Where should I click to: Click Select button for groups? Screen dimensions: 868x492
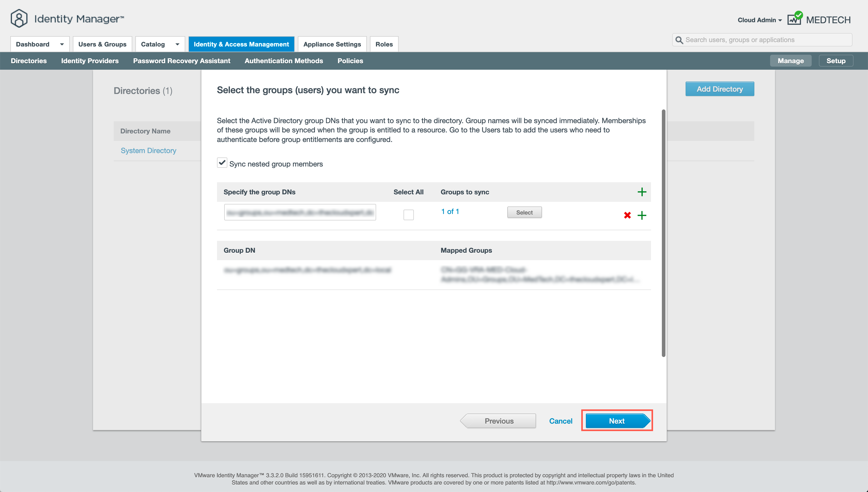click(524, 212)
